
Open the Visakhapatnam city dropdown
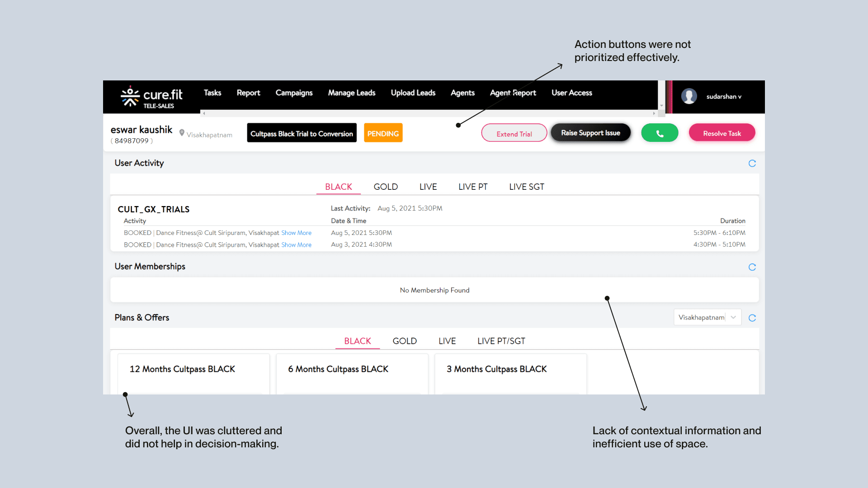point(708,317)
